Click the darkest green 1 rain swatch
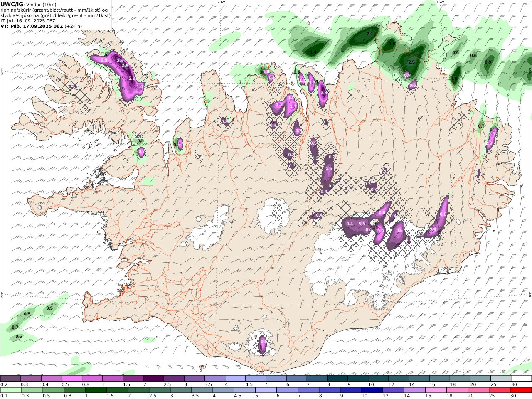Image resolution: width=532 pixels, height=399 pixels. 96,390
